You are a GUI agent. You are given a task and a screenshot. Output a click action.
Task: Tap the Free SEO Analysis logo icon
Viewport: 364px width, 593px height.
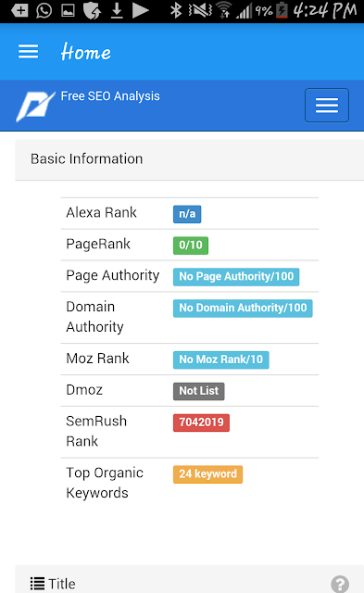(35, 106)
